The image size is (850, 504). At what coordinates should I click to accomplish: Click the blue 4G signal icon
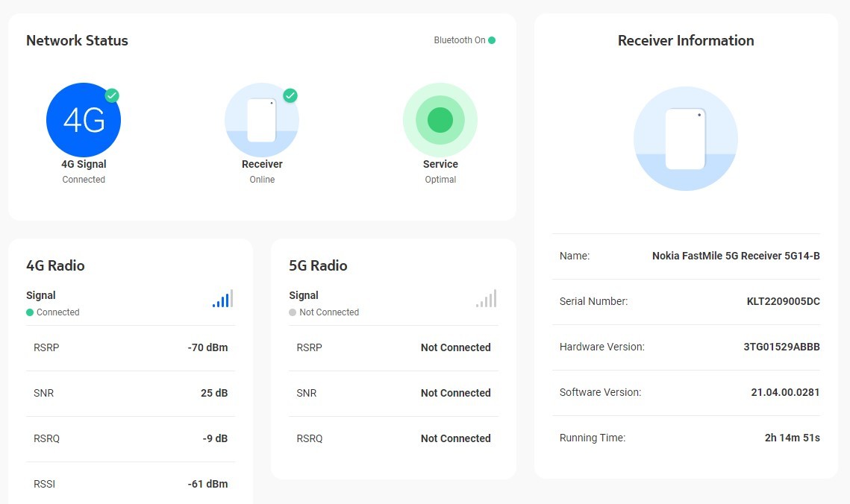click(x=83, y=120)
